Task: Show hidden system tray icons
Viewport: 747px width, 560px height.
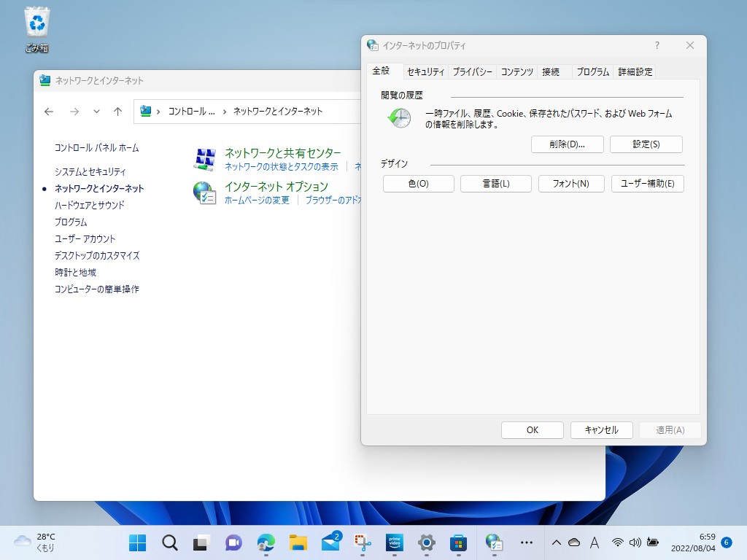Action: click(x=556, y=542)
